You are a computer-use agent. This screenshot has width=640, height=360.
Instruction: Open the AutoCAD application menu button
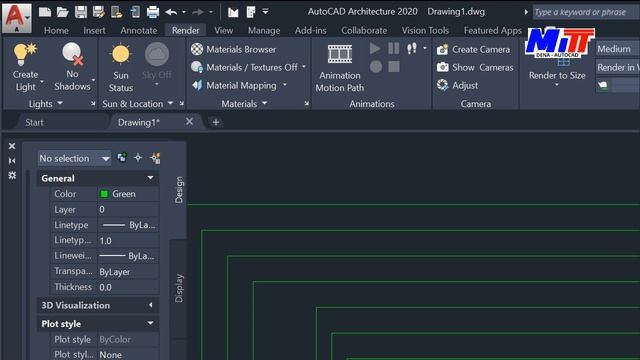[17, 18]
